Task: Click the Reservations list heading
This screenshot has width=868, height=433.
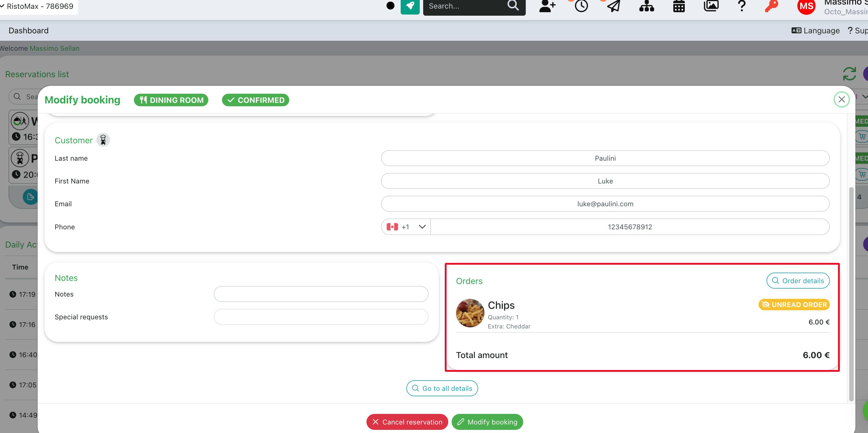Action: (37, 74)
